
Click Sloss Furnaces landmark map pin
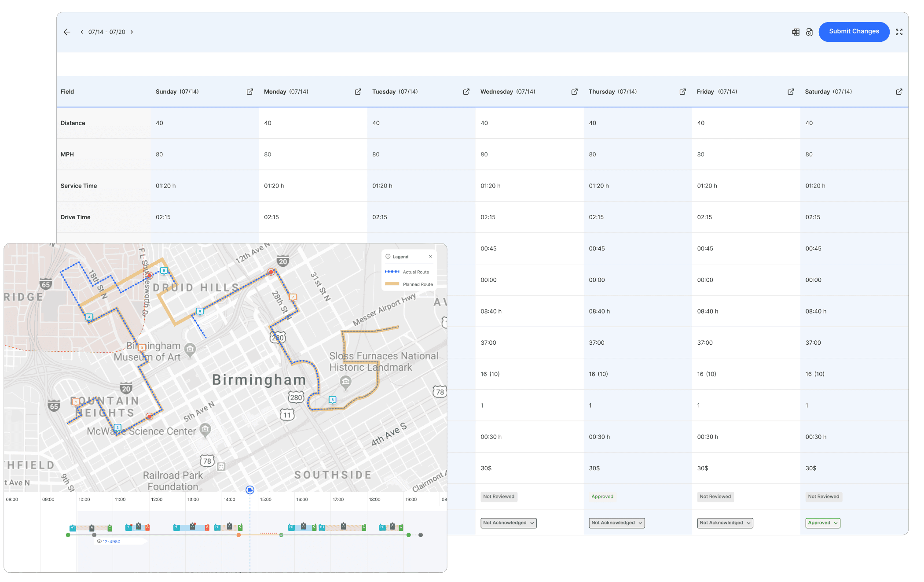click(346, 382)
